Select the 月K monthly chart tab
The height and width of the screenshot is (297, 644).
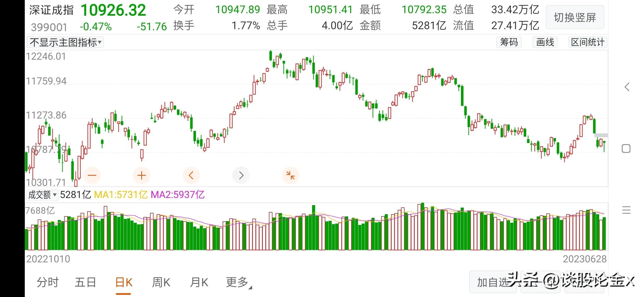click(x=199, y=282)
